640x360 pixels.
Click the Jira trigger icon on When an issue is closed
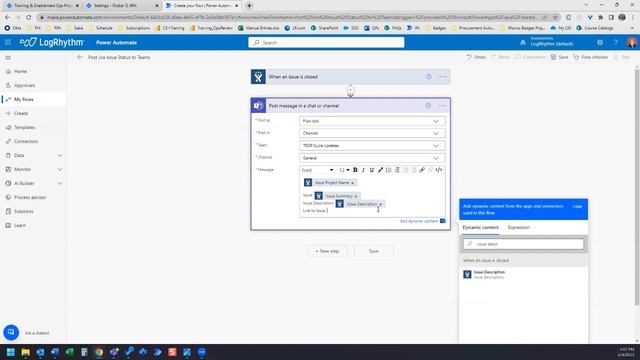[258, 77]
